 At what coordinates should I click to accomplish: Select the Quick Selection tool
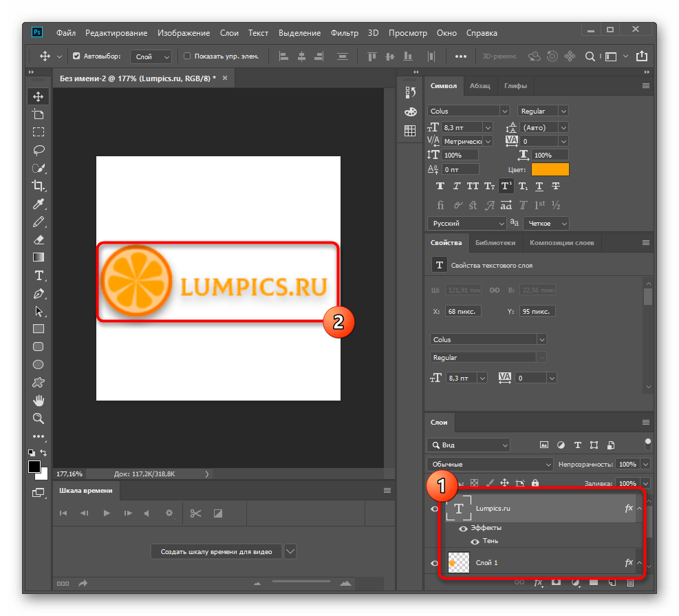click(38, 168)
